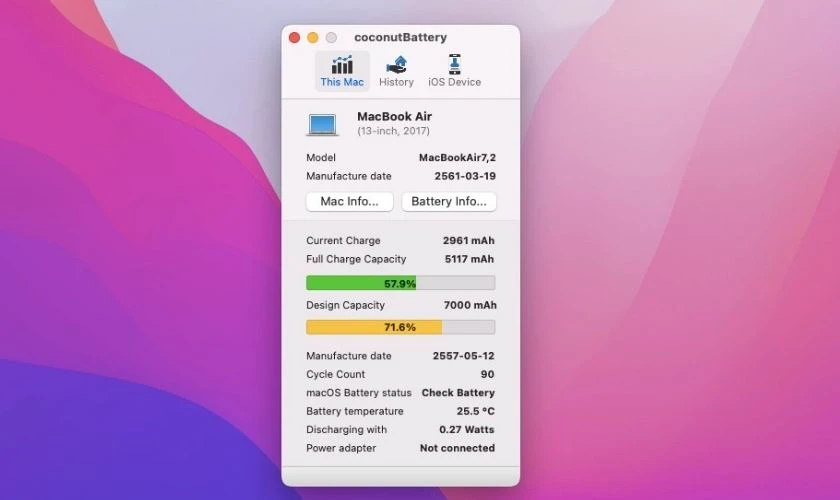This screenshot has width=840, height=500.
Task: Click the This Mac tab label
Action: (x=342, y=82)
